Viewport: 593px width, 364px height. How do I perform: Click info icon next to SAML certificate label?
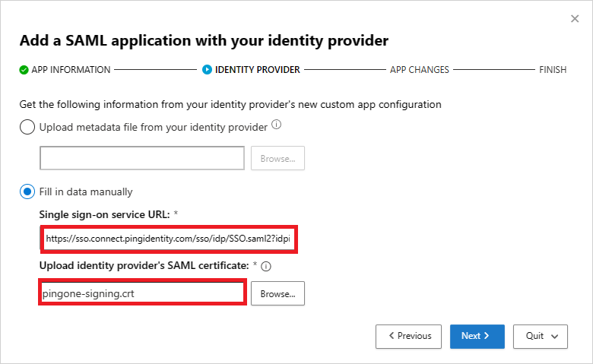coord(266,267)
